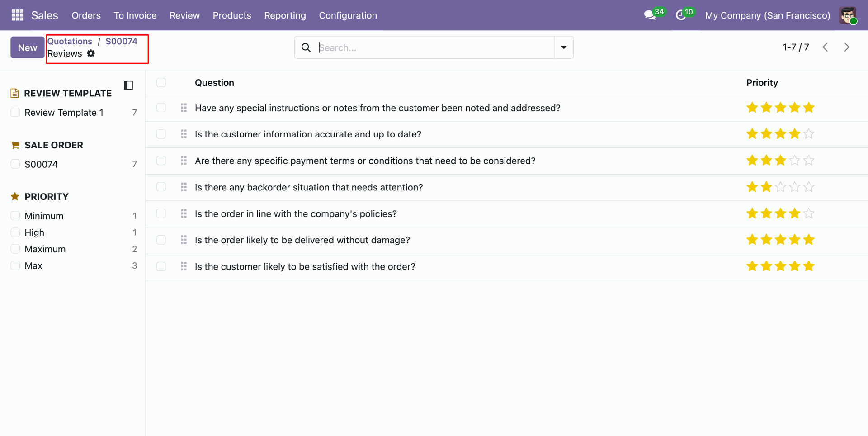Go to the next page arrow
The width and height of the screenshot is (868, 436).
[x=847, y=47]
